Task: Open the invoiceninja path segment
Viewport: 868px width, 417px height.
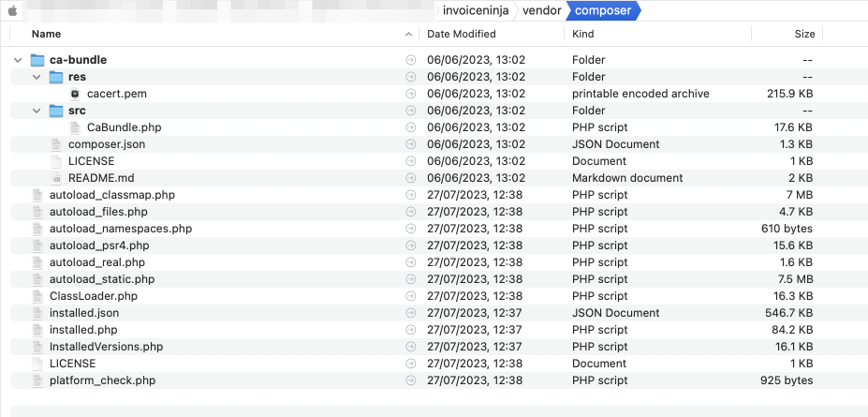Action: pos(476,10)
